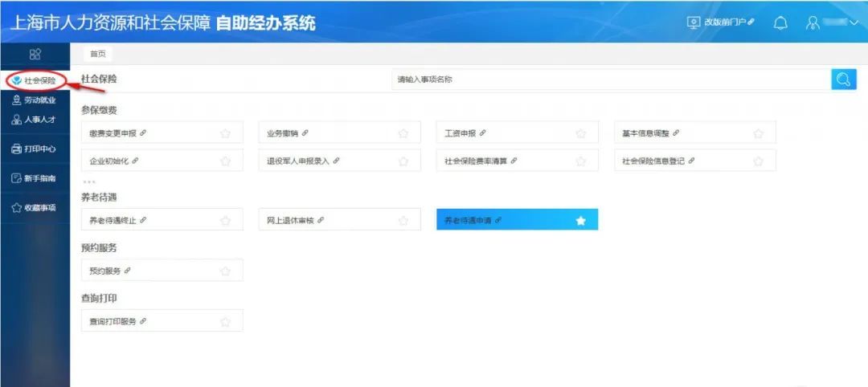Star the 网上退休审核 item
Image resolution: width=868 pixels, height=387 pixels.
pos(403,221)
